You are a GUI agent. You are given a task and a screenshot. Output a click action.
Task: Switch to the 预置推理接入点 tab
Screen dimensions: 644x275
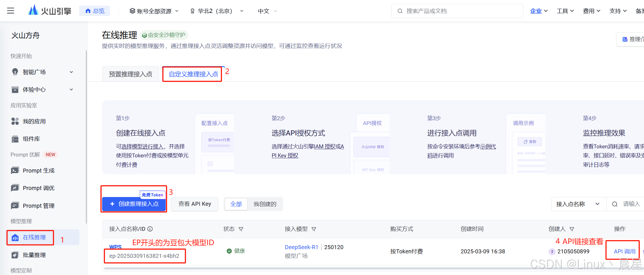pos(131,74)
